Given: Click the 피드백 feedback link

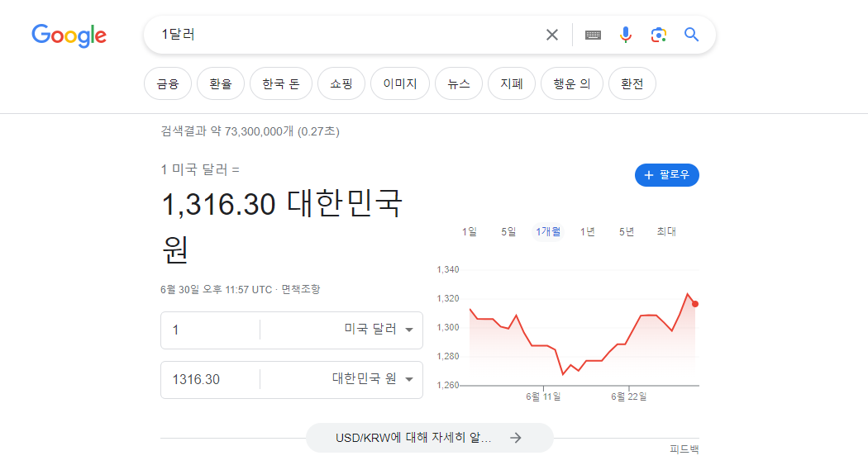Looking at the screenshot, I should (x=684, y=449).
